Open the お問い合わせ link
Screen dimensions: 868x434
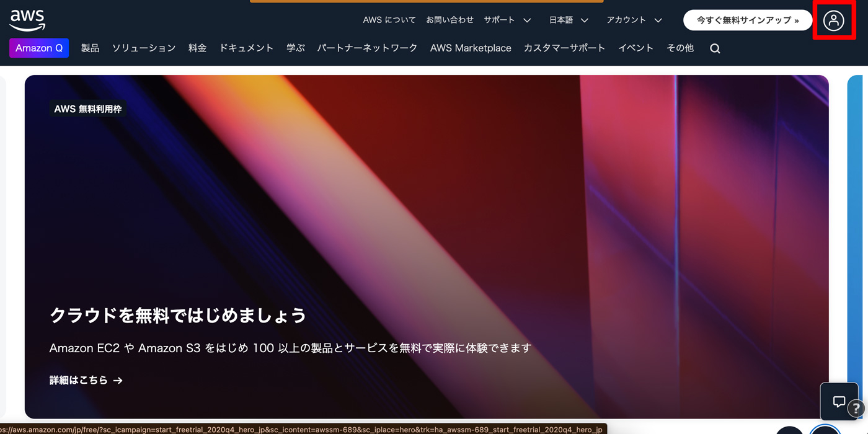tap(450, 19)
